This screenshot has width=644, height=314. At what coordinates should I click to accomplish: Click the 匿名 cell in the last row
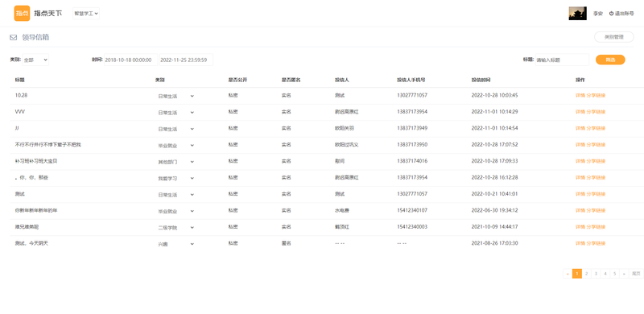coord(287,243)
